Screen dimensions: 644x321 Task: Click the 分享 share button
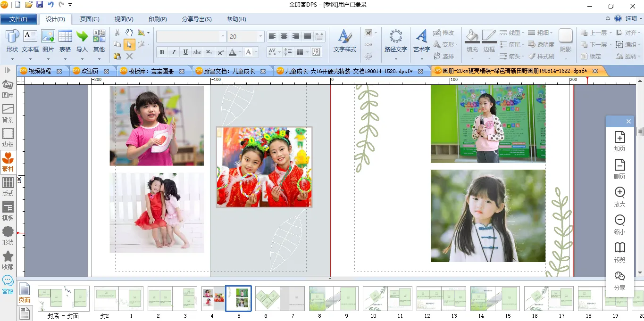pyautogui.click(x=619, y=276)
